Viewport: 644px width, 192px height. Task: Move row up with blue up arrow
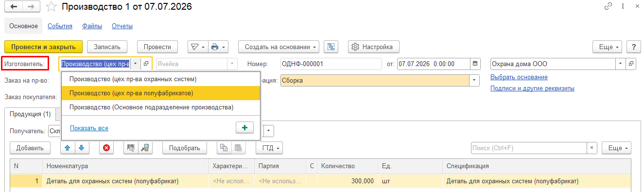tap(68, 148)
